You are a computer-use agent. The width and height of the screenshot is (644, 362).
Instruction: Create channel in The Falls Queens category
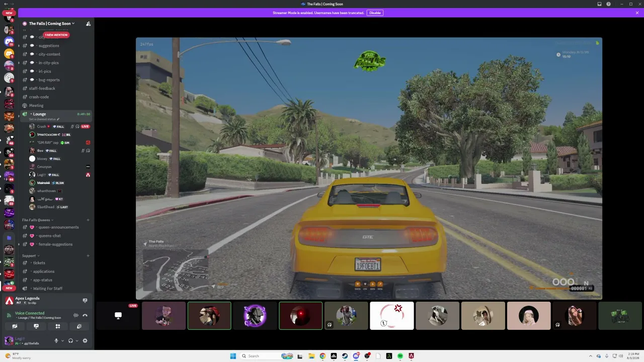88,220
